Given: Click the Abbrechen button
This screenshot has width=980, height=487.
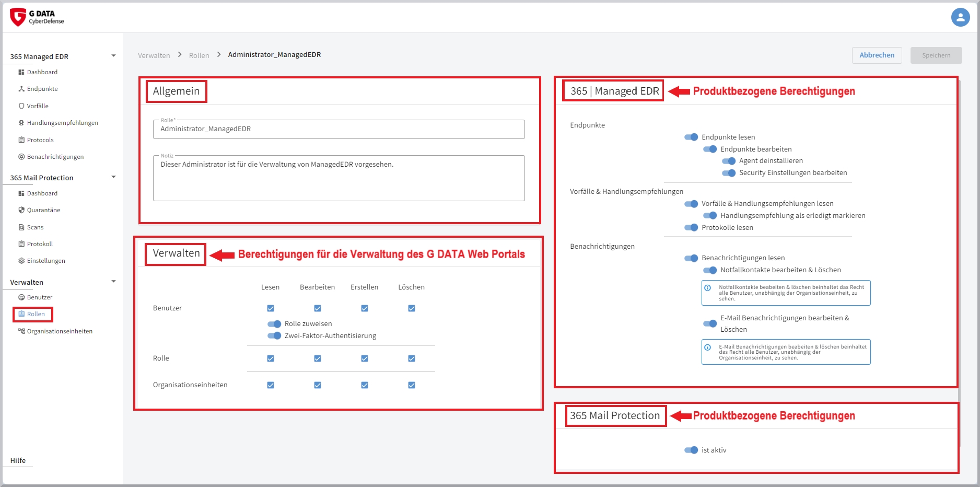Looking at the screenshot, I should click(877, 55).
